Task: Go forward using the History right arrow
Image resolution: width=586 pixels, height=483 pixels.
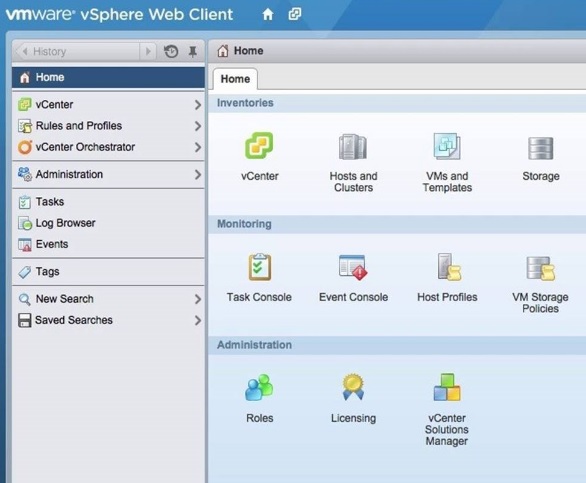Action: pyautogui.click(x=148, y=51)
